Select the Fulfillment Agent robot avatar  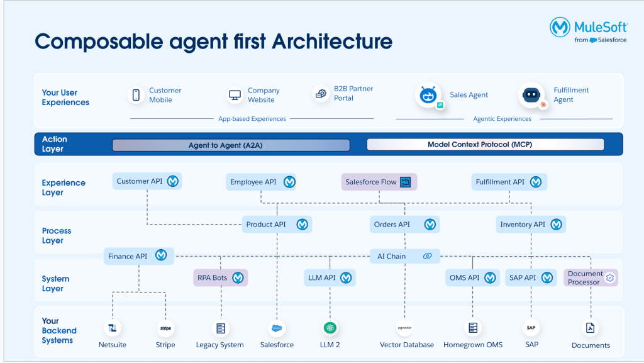[531, 95]
